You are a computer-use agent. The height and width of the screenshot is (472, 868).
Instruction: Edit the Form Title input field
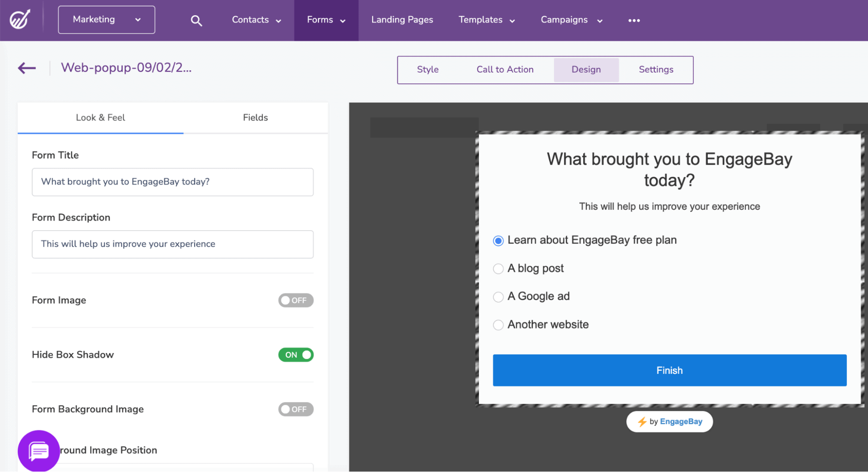click(x=172, y=182)
